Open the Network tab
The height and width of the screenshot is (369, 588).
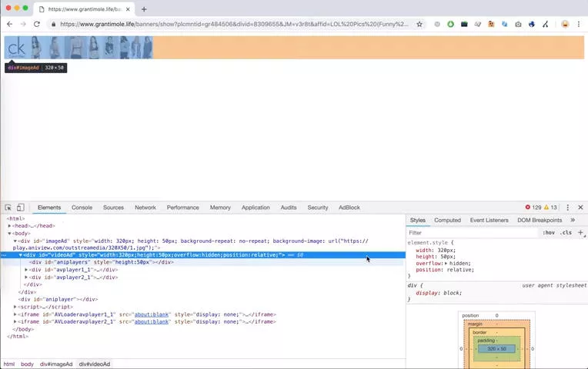click(145, 207)
